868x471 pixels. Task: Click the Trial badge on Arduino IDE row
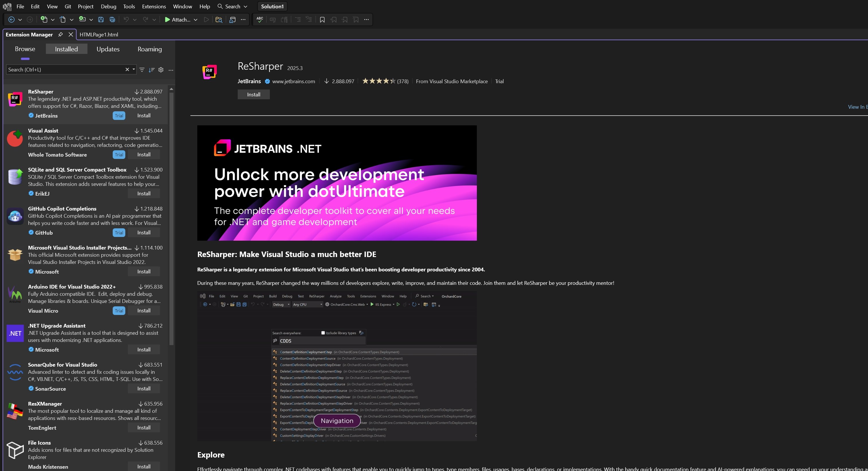119,311
